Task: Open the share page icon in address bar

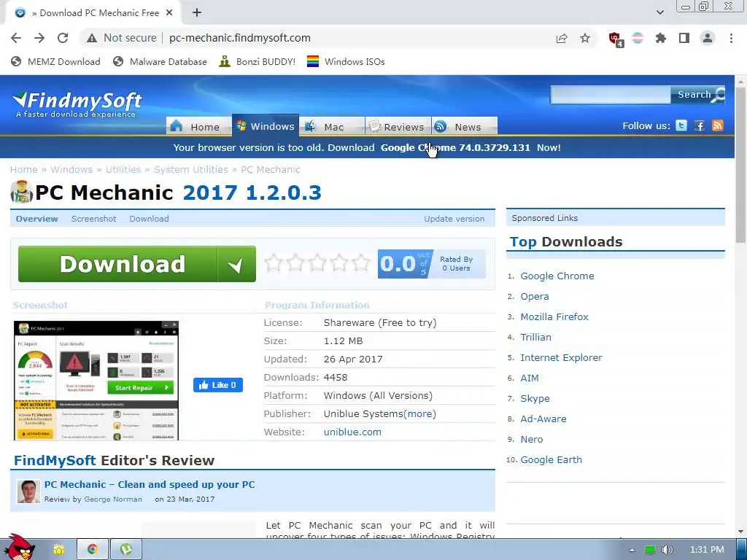Action: coord(562,38)
